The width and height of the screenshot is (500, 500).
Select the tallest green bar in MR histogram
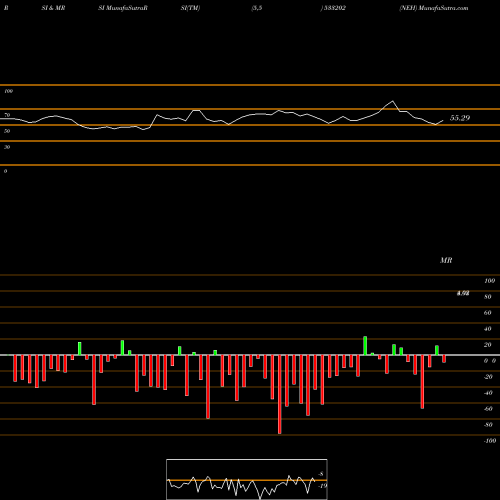click(365, 346)
